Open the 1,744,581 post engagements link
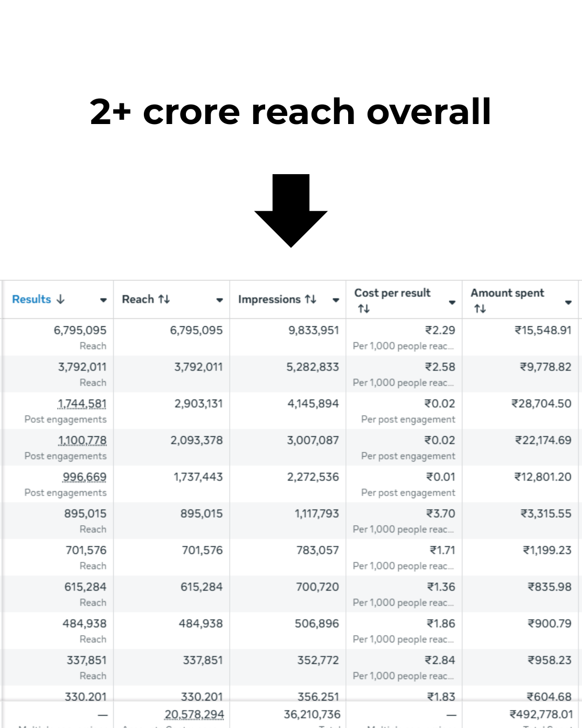The image size is (582, 728). click(x=82, y=404)
